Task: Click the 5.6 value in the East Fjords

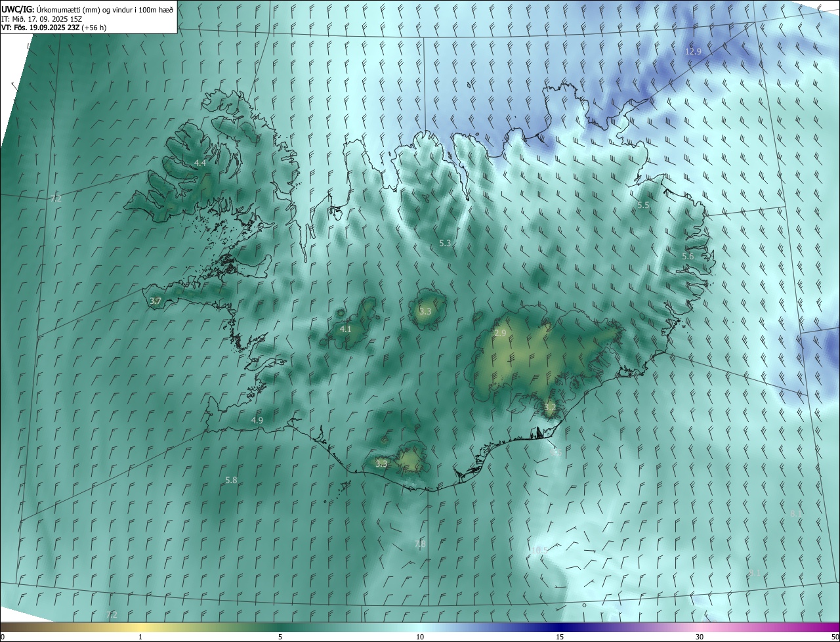Action: 688,257
